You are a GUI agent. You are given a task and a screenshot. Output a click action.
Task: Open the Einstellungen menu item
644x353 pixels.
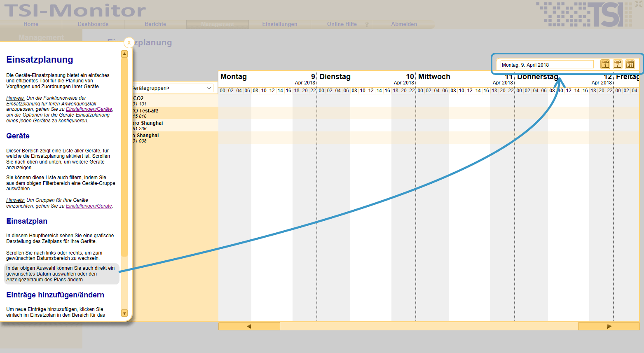[280, 24]
